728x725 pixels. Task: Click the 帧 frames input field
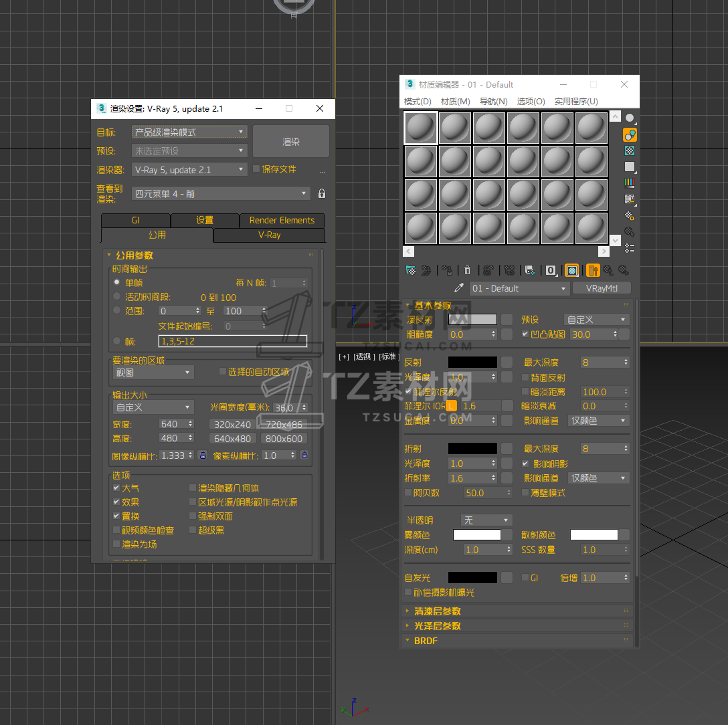[233, 341]
